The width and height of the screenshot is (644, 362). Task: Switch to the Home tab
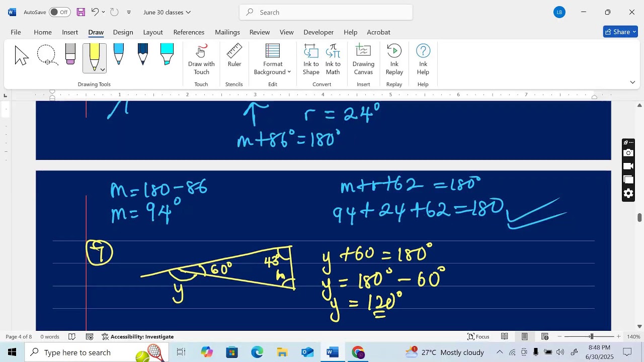(x=43, y=32)
